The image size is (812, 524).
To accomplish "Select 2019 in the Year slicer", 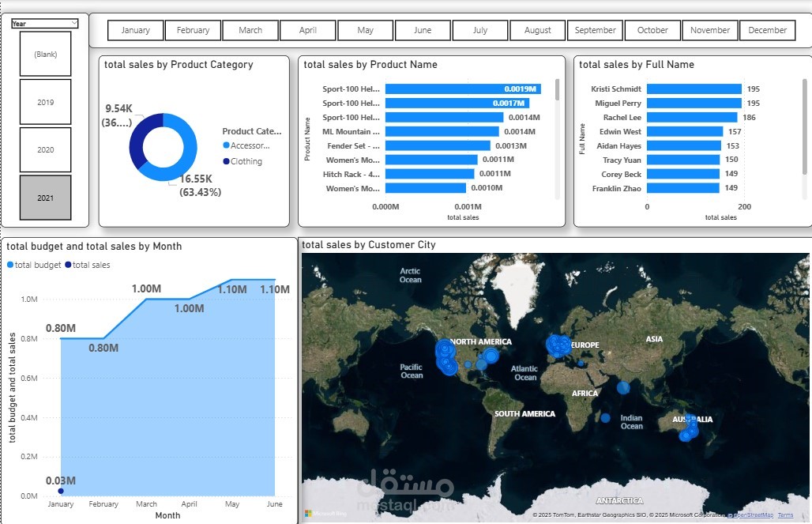I will [x=45, y=101].
